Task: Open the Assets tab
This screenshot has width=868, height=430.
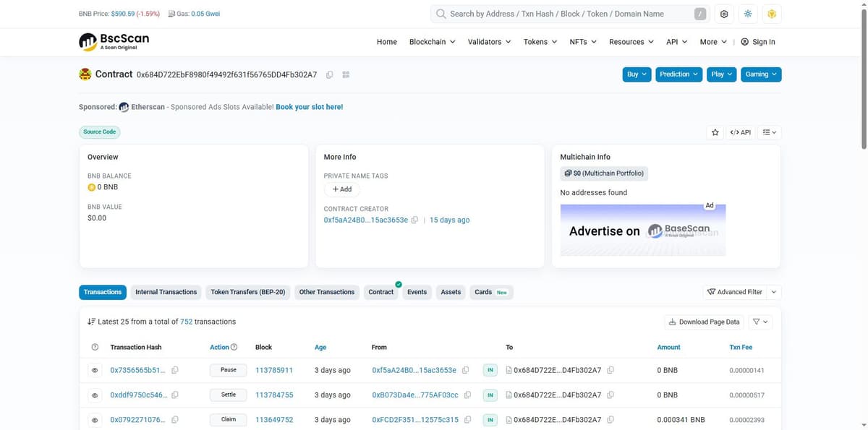Action: 451,292
